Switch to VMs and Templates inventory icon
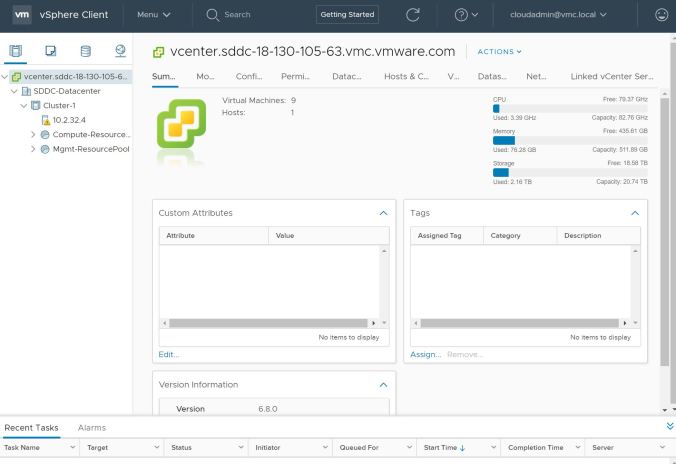Viewport: 676px width, 464px height. (51, 50)
